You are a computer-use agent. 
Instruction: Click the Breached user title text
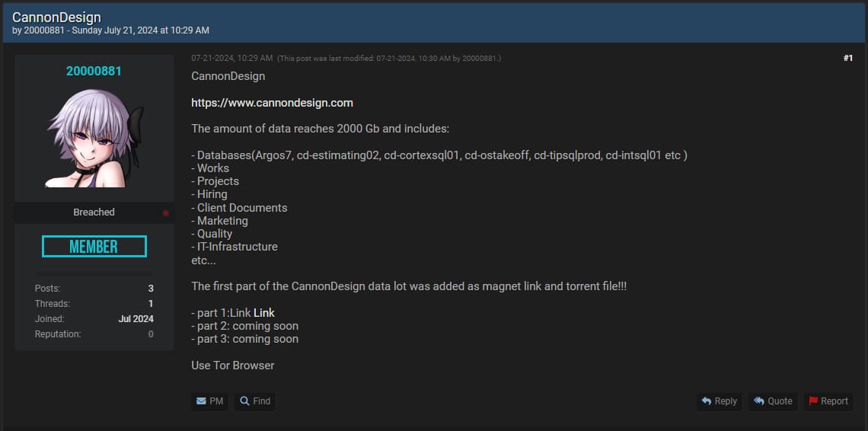click(x=94, y=212)
